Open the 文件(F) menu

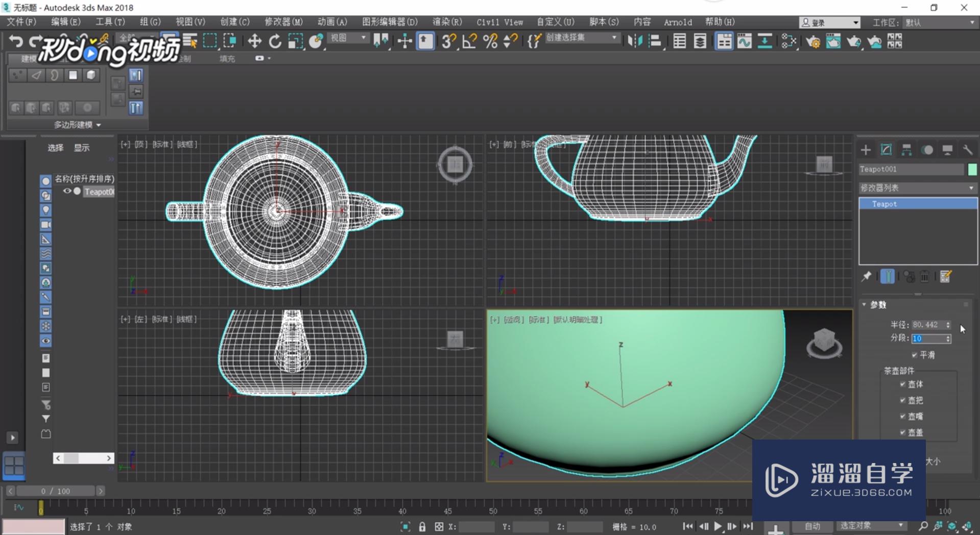point(21,22)
